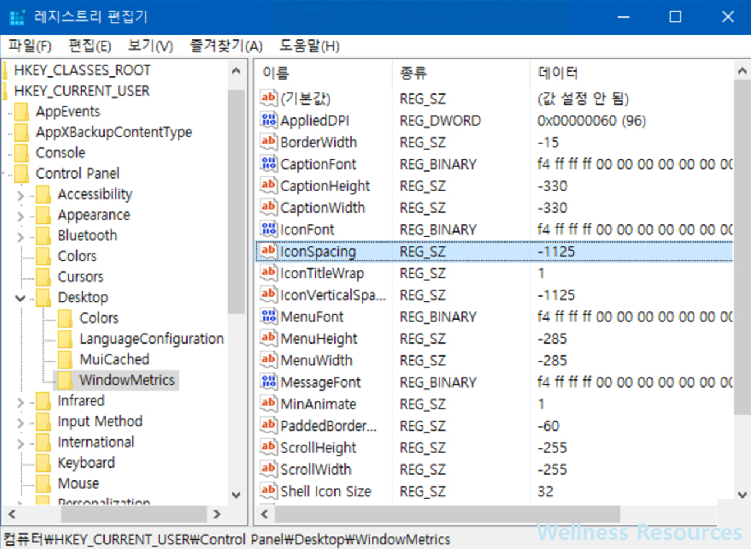Expand the International tree node
This screenshot has width=756, height=558.
tap(21, 443)
